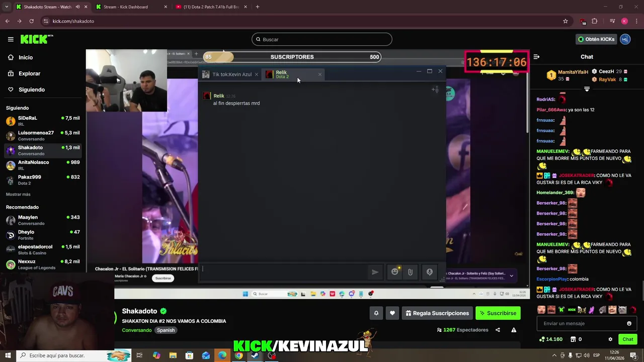Open Luisormenoa27 channel in the sidebar
644x362 pixels.
click(x=43, y=135)
